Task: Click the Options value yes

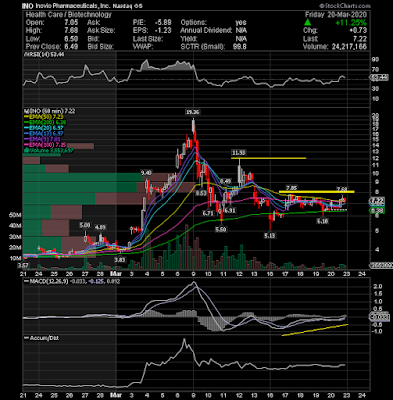Action: pos(241,23)
